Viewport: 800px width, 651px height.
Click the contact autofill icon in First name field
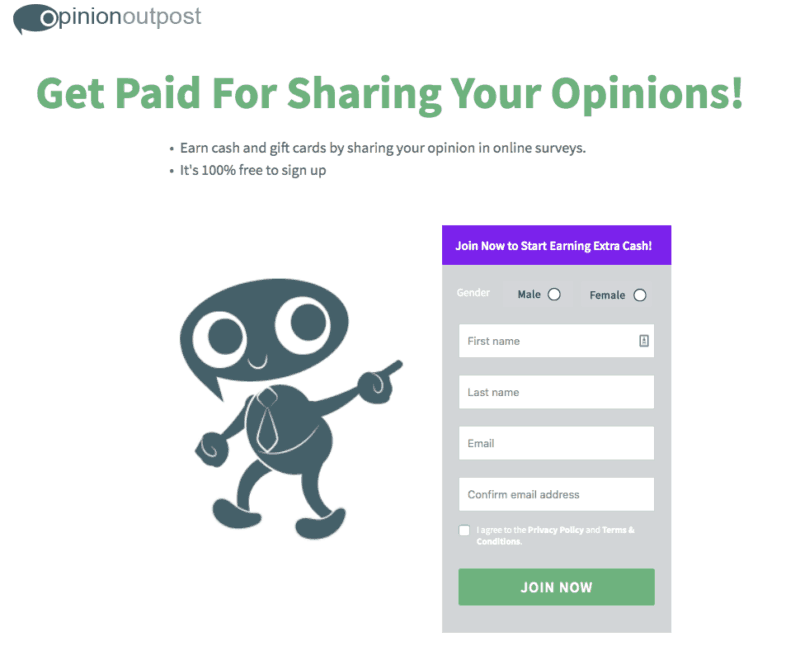[x=642, y=341]
